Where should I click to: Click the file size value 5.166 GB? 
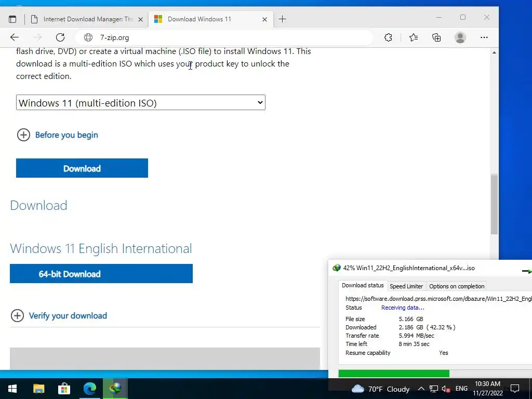click(411, 319)
